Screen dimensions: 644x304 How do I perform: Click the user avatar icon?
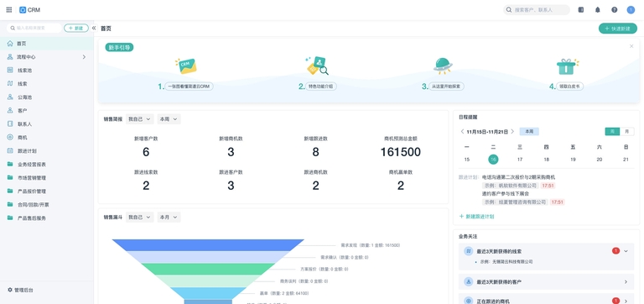631,10
